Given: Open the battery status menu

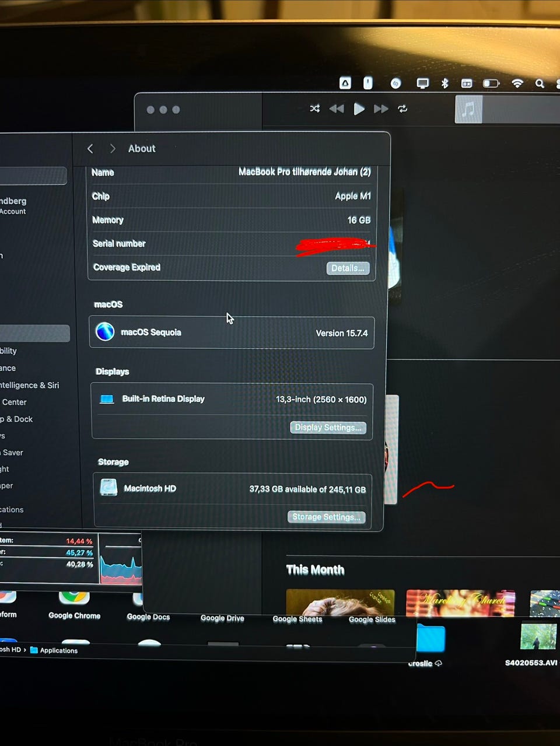Looking at the screenshot, I should pos(491,83).
